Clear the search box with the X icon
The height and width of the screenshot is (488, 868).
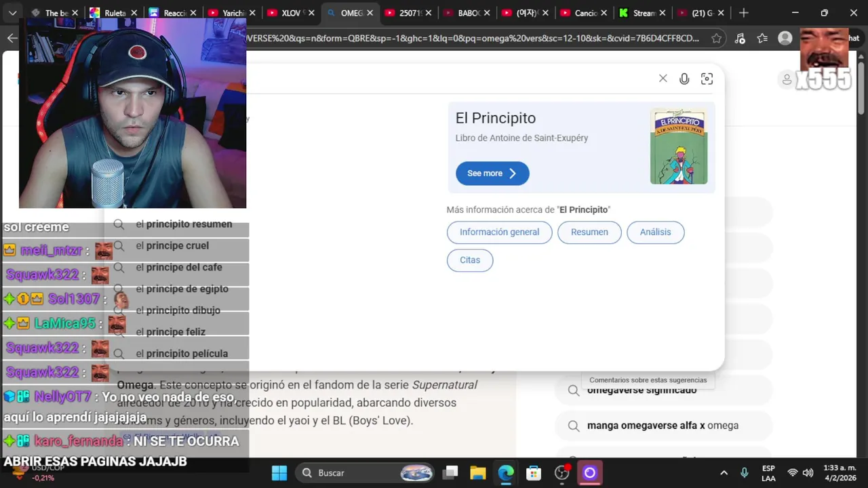pyautogui.click(x=663, y=79)
